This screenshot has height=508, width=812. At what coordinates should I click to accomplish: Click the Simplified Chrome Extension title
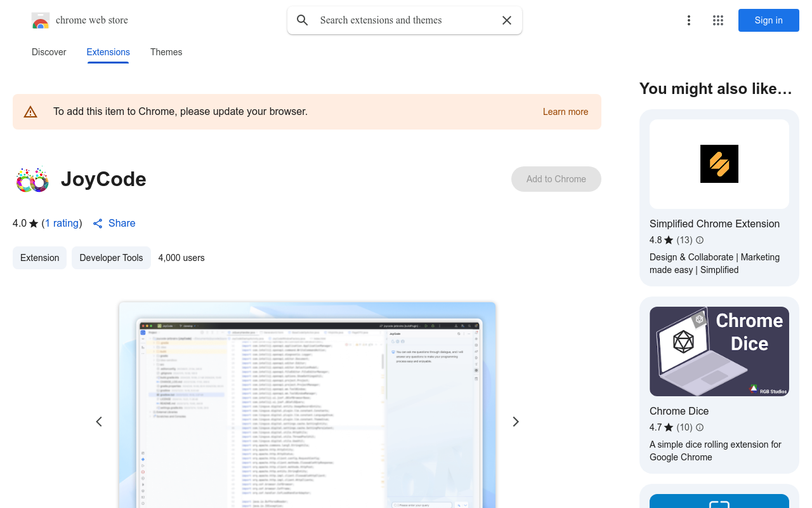(714, 224)
